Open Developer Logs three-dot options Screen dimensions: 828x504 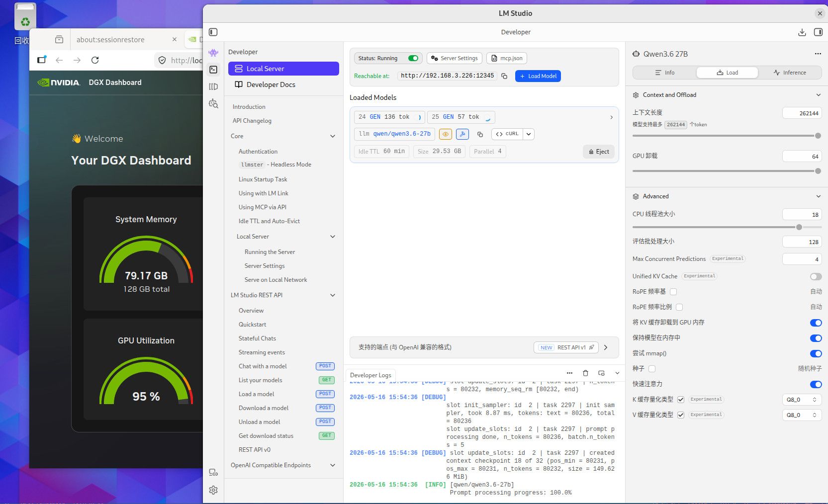pyautogui.click(x=570, y=373)
